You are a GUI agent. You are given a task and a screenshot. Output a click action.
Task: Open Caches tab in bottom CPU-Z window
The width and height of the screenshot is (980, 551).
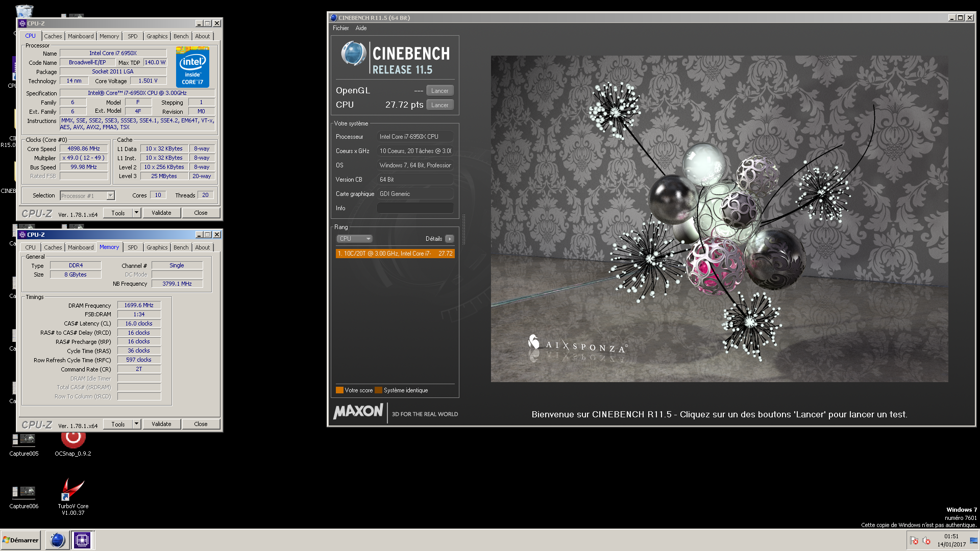click(53, 247)
